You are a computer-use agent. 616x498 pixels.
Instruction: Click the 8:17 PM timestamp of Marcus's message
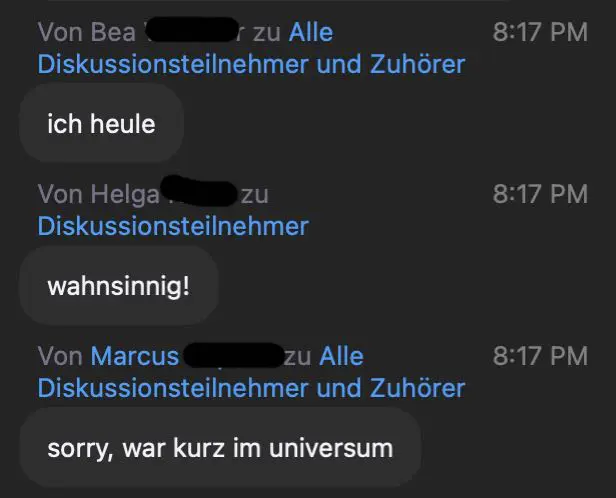[x=540, y=356]
